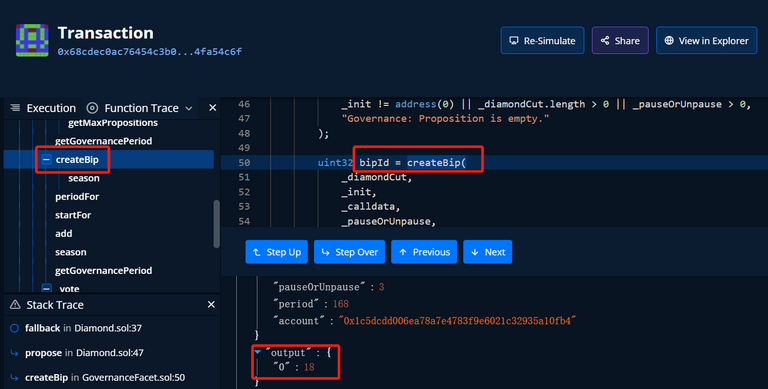Select startFor in the function trace
Image resolution: width=768 pixels, height=389 pixels.
73,215
